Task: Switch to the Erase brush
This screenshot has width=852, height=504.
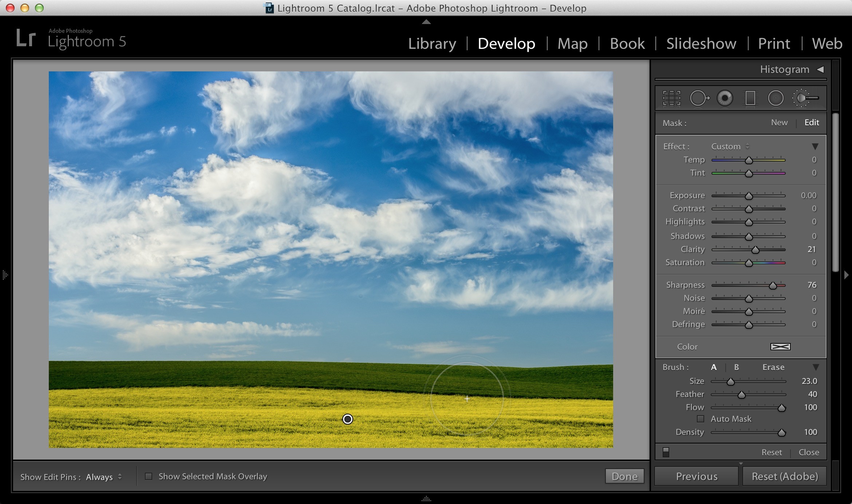Action: 773,367
